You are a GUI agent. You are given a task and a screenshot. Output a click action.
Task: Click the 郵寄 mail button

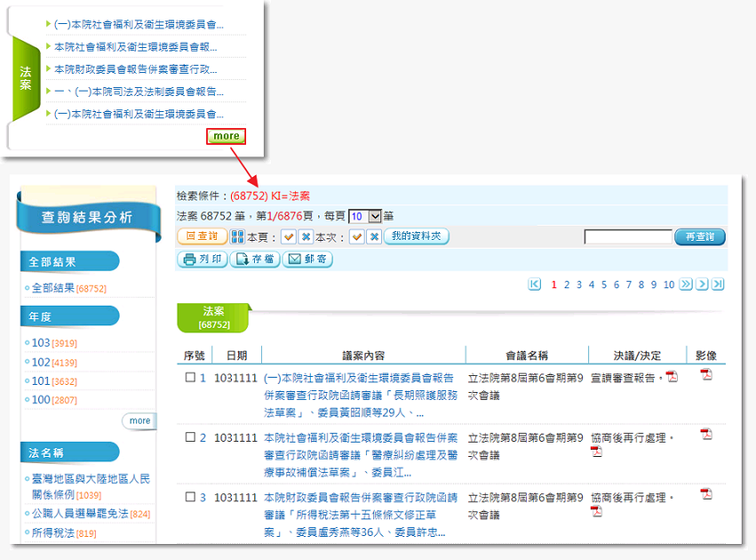(307, 260)
